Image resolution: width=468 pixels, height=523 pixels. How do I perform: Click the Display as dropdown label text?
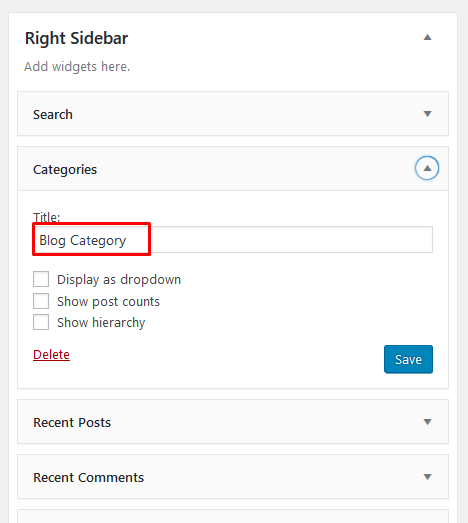[119, 280]
